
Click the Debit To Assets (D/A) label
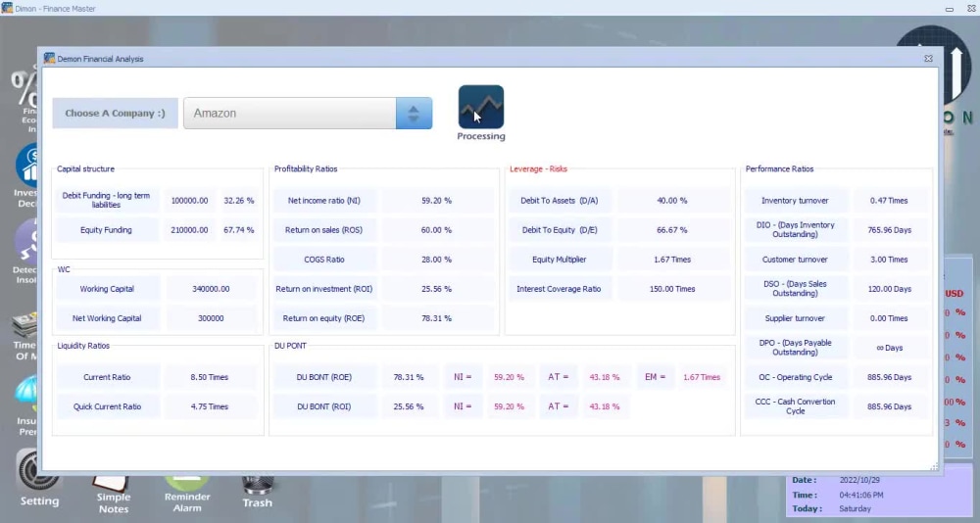pyautogui.click(x=560, y=201)
